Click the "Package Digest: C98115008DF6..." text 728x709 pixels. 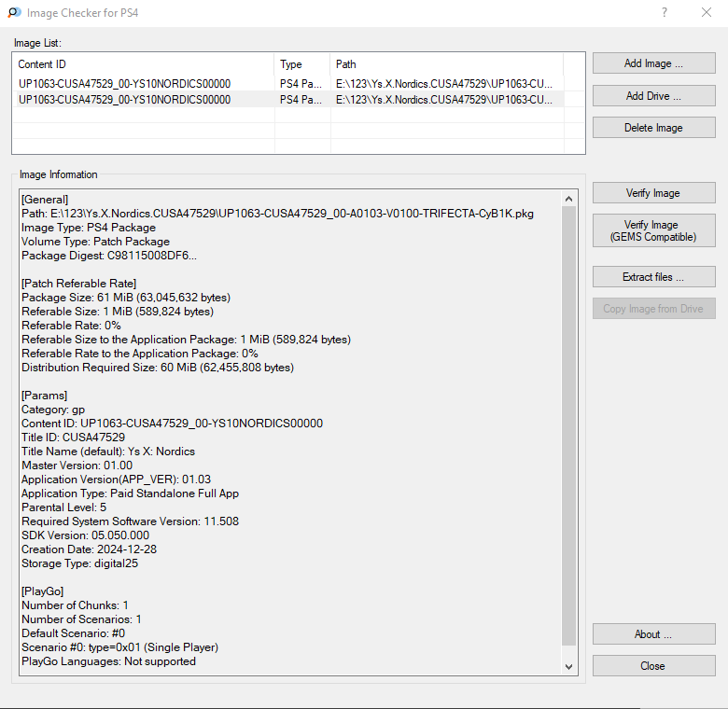click(109, 256)
